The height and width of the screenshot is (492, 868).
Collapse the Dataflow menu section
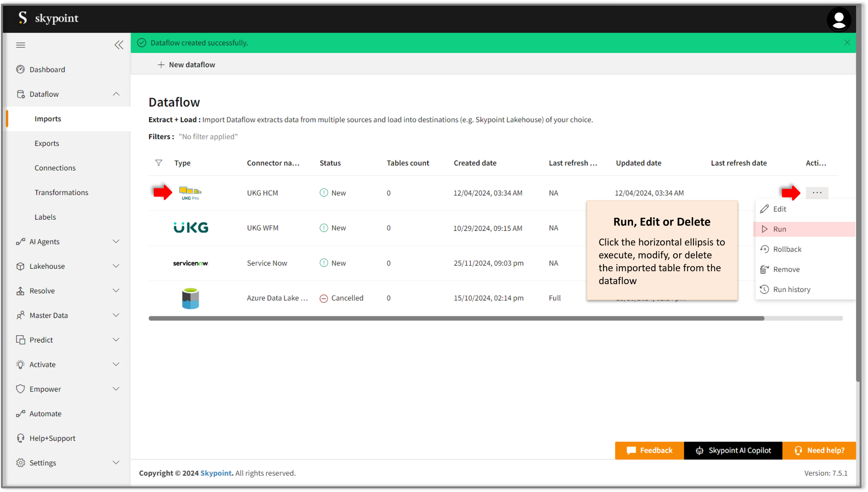coord(116,94)
